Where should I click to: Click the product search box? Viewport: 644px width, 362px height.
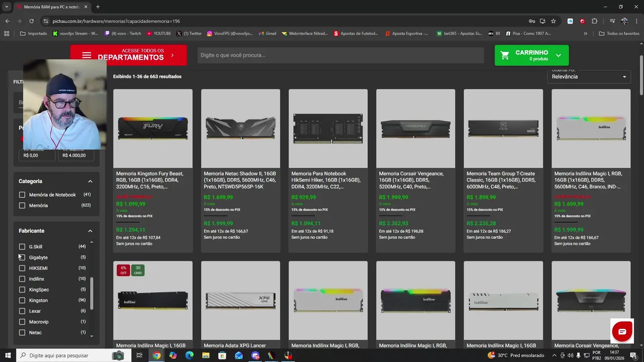click(341, 55)
